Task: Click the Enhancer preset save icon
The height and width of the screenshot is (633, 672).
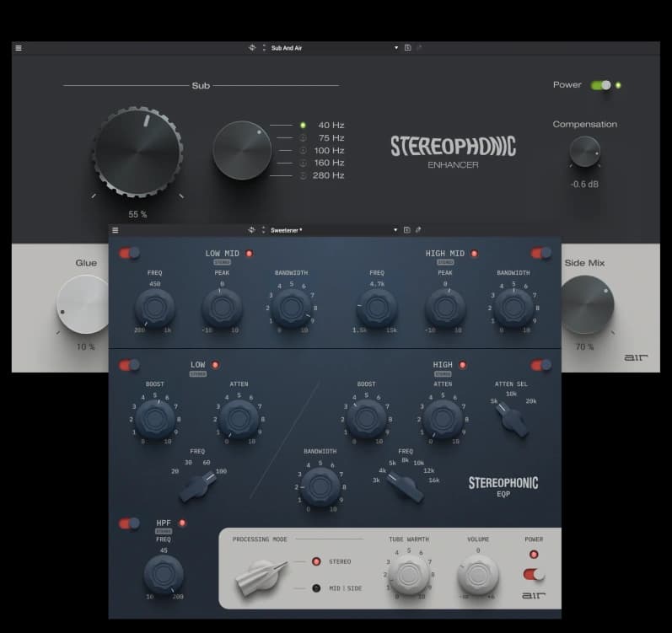Action: [x=407, y=47]
